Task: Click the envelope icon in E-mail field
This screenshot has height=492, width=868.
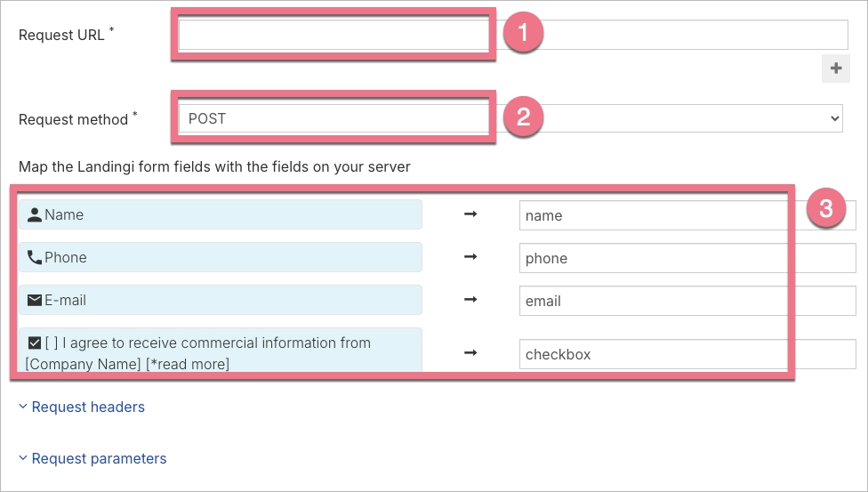Action: pos(35,300)
